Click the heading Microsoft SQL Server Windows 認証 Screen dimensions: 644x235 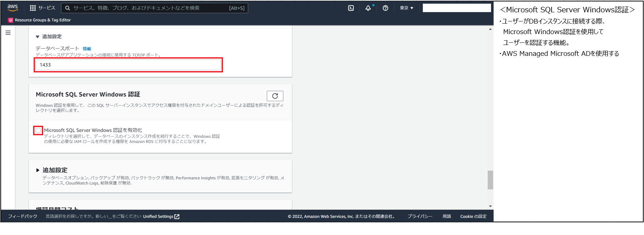pos(88,94)
